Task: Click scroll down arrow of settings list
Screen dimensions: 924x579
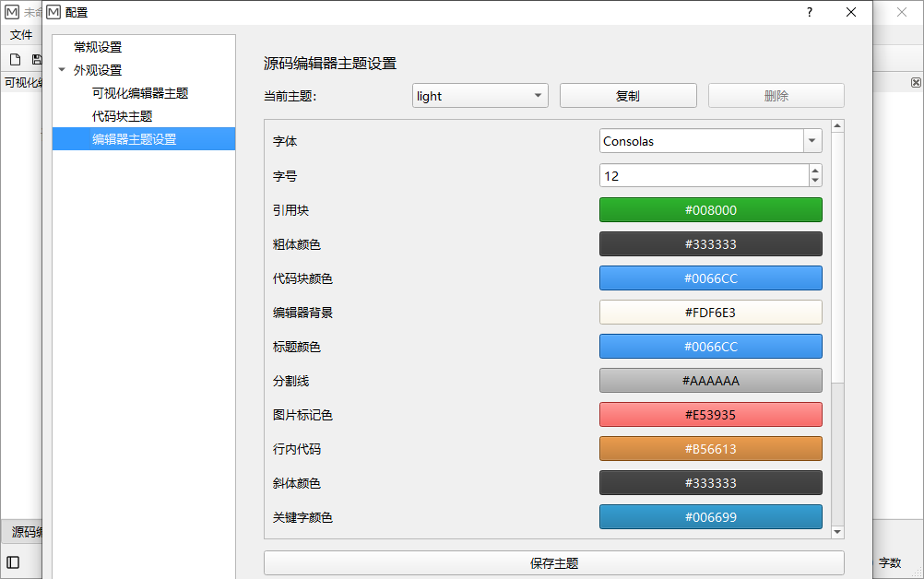Action: 837,532
